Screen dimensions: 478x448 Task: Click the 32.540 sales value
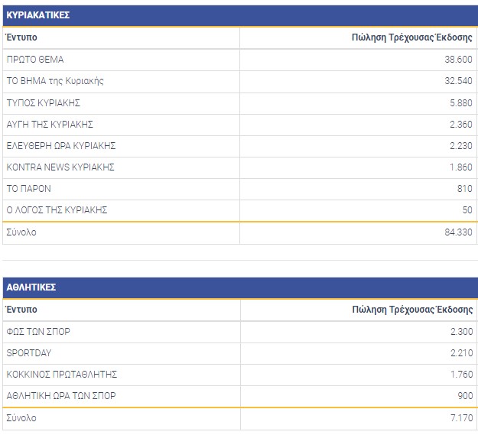(x=457, y=81)
